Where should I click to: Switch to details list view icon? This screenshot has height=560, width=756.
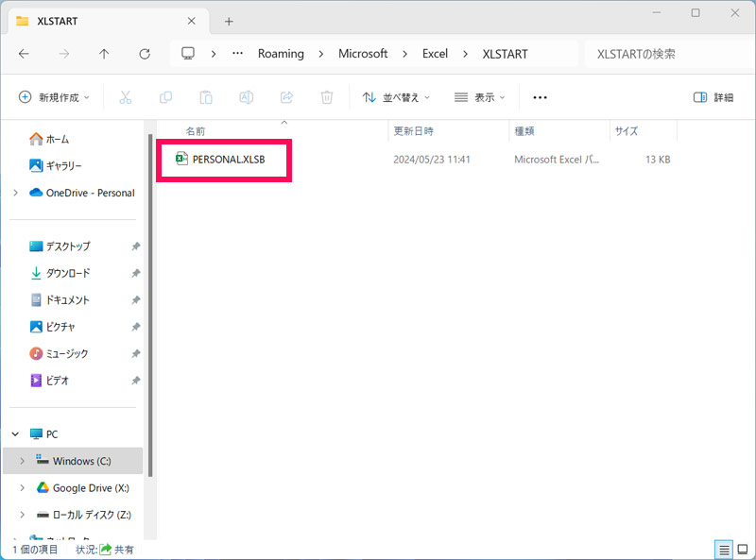pyautogui.click(x=723, y=550)
